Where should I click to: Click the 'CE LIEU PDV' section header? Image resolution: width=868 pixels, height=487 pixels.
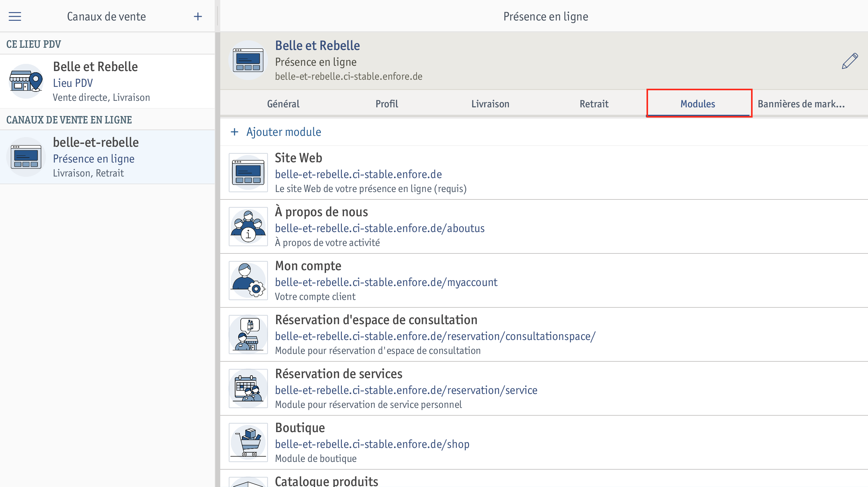pos(34,44)
